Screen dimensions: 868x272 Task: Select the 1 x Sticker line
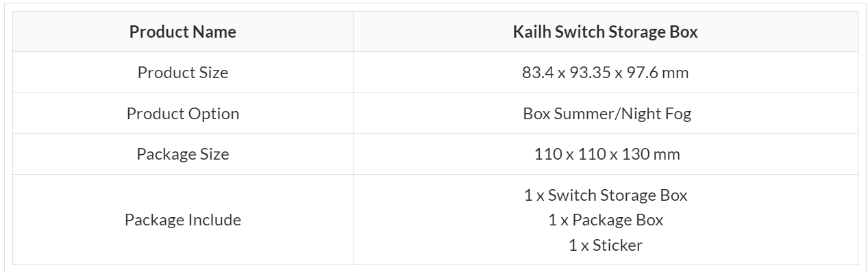click(606, 245)
